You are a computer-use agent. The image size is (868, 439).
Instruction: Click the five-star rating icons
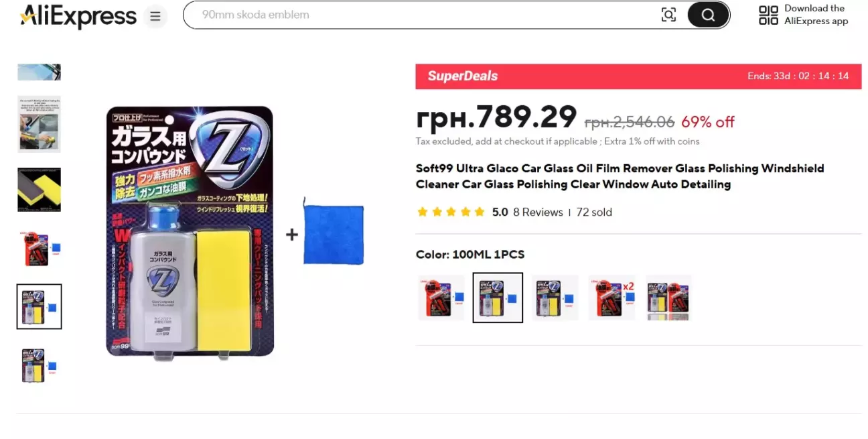point(450,212)
